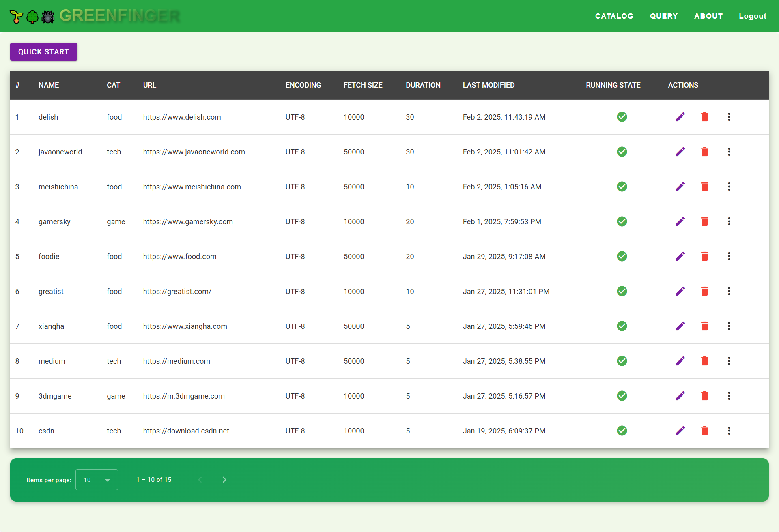The width and height of the screenshot is (779, 532).
Task: Delete the javaoneworld row
Action: 705,152
